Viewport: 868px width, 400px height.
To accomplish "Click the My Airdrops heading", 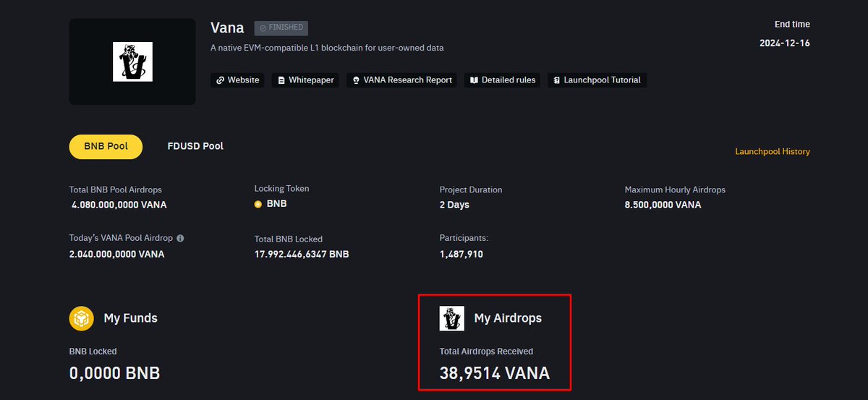I will pos(508,318).
